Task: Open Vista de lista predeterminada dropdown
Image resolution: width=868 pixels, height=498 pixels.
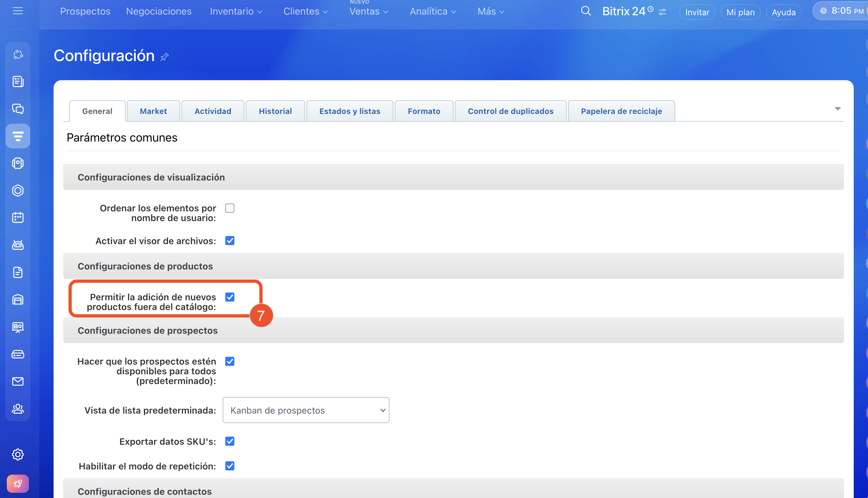Action: click(x=306, y=410)
